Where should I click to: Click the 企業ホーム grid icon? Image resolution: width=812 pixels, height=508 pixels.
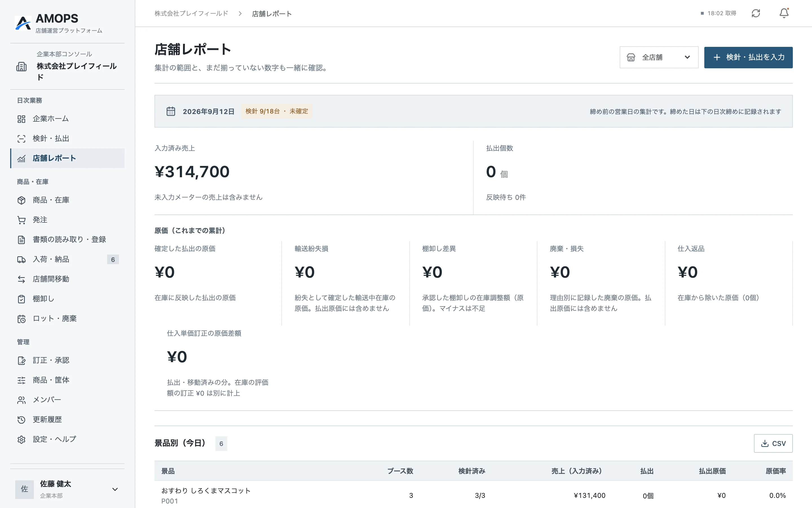(x=21, y=119)
